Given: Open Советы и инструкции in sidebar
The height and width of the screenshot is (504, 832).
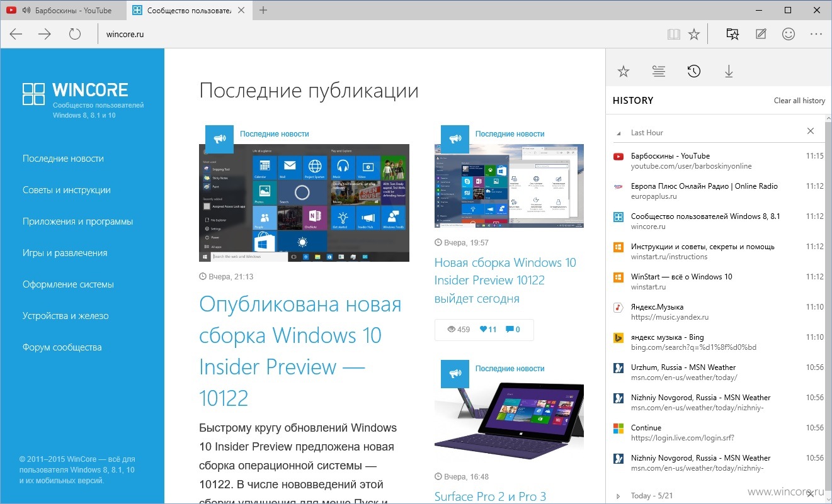Looking at the screenshot, I should tap(67, 190).
